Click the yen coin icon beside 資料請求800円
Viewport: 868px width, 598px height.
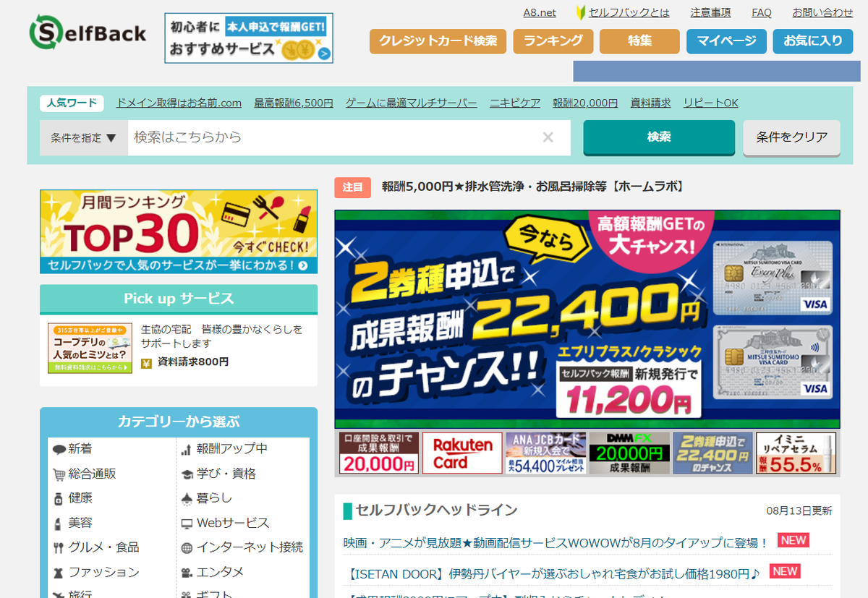[147, 362]
